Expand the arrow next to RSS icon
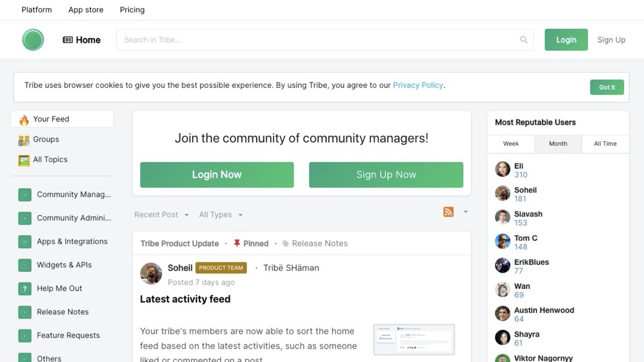The image size is (644, 362). [x=465, y=212]
